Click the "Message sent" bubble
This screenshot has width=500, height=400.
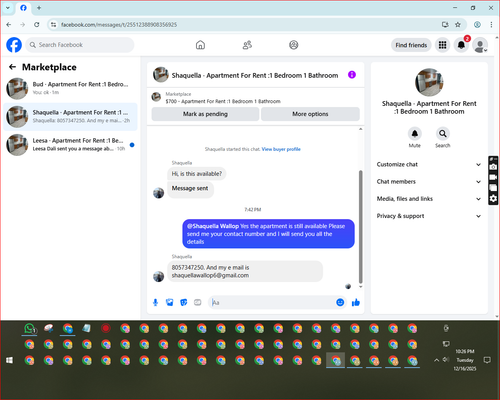[x=190, y=189]
